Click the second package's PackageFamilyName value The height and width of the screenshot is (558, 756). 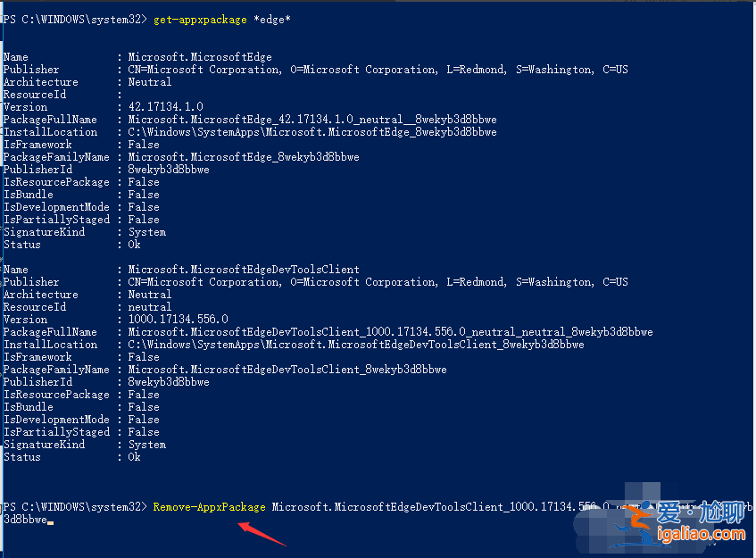coord(287,370)
